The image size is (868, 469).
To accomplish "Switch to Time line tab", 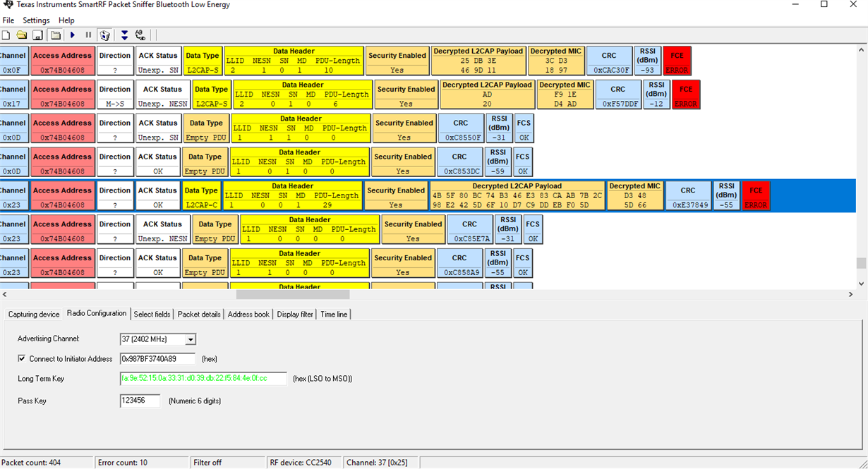I will (334, 315).
